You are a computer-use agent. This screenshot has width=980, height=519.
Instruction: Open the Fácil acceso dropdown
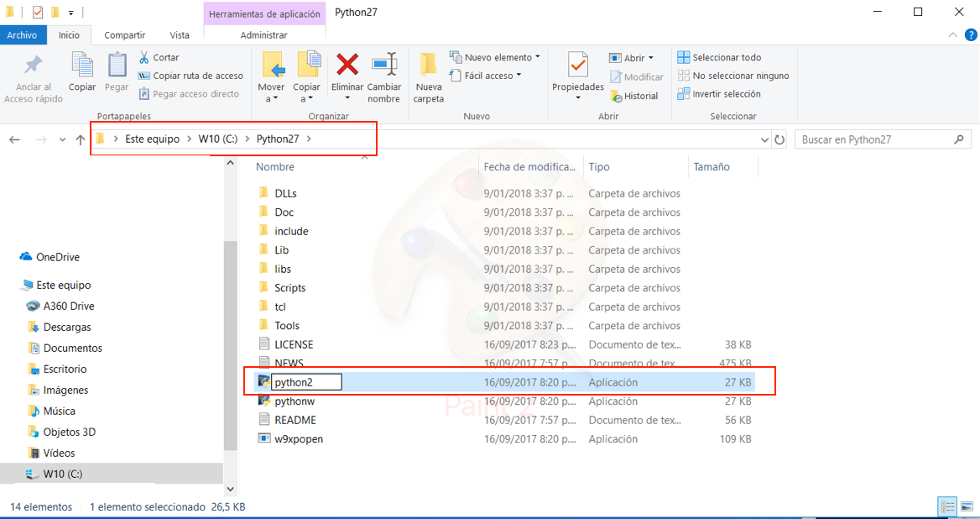(485, 76)
